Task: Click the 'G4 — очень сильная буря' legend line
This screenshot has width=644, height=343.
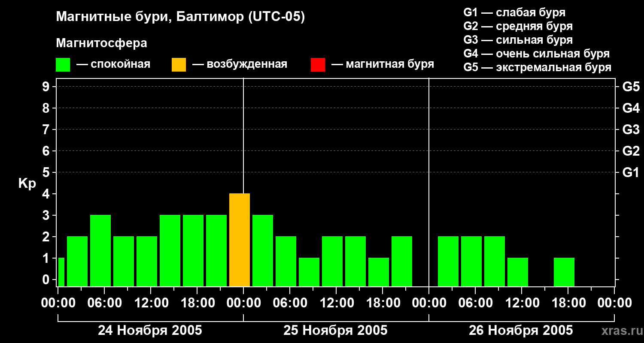Action: tap(537, 54)
